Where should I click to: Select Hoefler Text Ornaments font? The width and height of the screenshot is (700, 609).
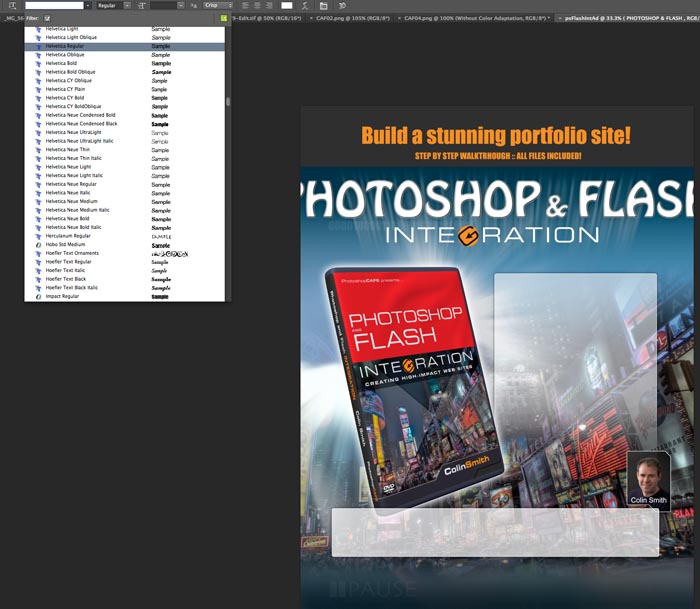pos(125,253)
